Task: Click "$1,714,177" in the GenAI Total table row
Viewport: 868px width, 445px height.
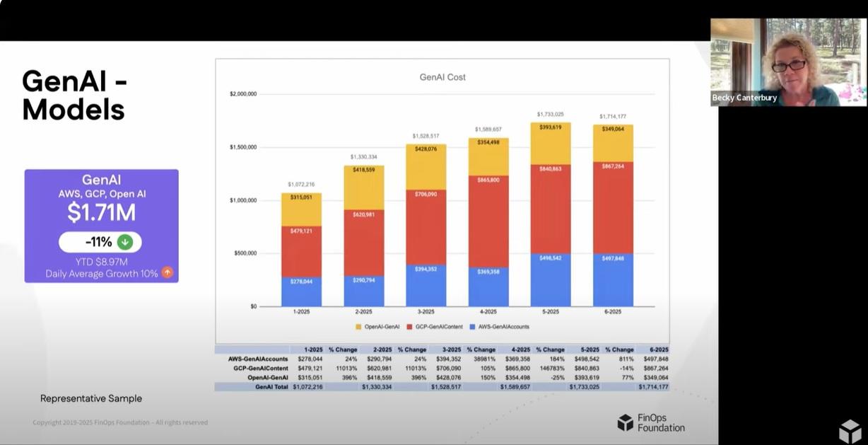Action: pos(653,387)
